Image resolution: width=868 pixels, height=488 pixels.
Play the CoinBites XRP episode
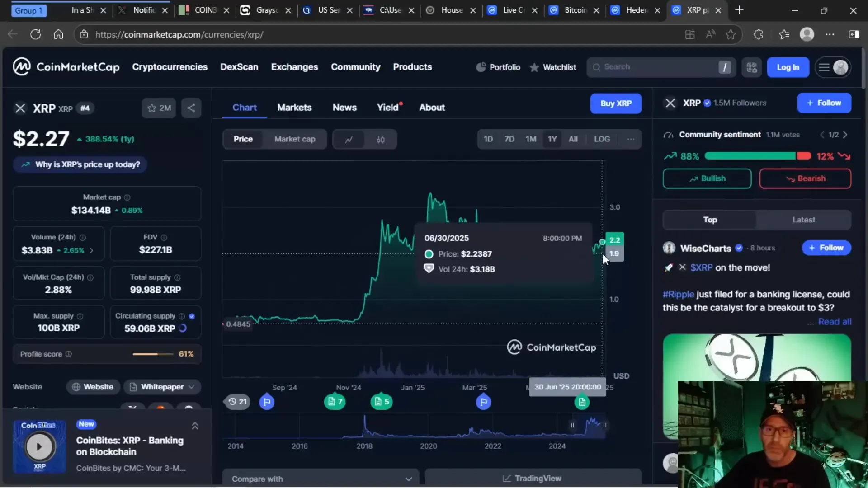[39, 446]
